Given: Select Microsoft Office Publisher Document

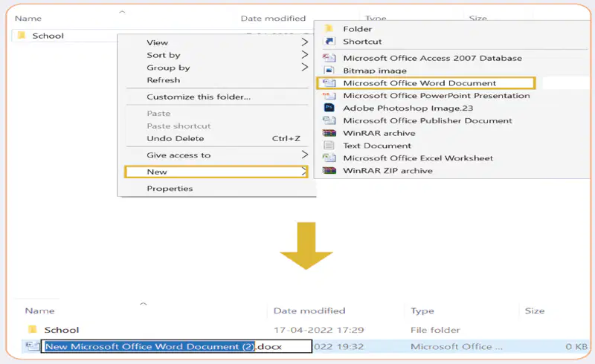Looking at the screenshot, I should pos(428,120).
